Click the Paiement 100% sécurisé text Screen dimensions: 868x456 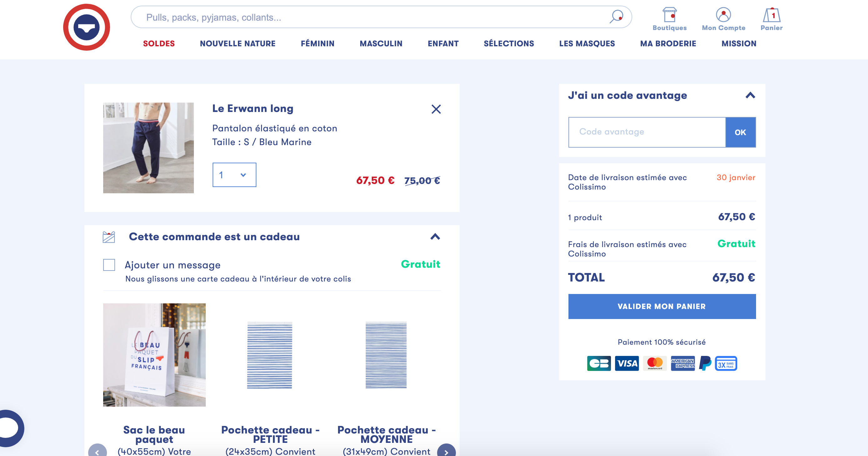coord(662,342)
